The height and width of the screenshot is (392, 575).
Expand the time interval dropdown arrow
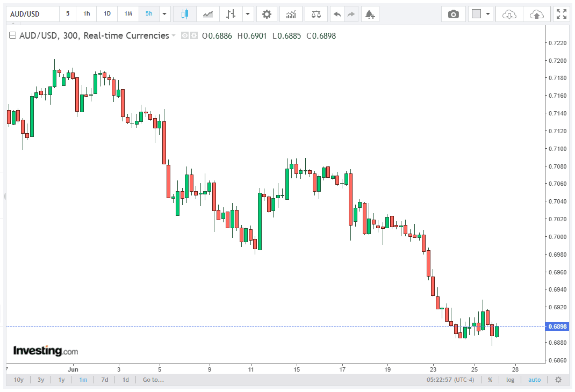(x=164, y=14)
